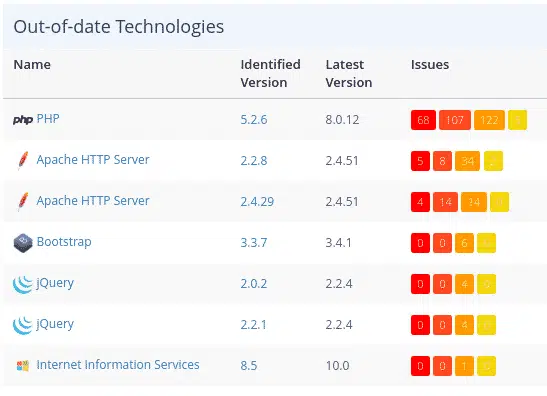547x396 pixels.
Task: Click the Internet Information Services icon
Action: pos(23,366)
